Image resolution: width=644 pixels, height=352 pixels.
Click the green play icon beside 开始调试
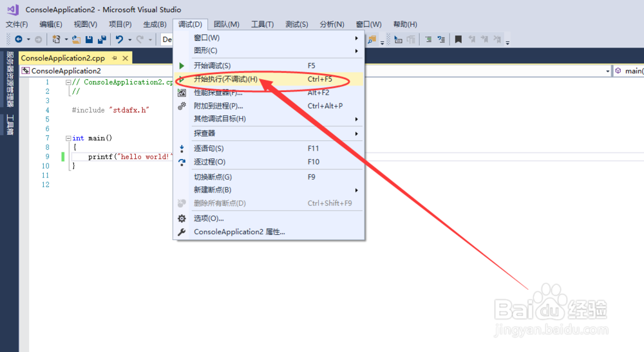click(182, 66)
